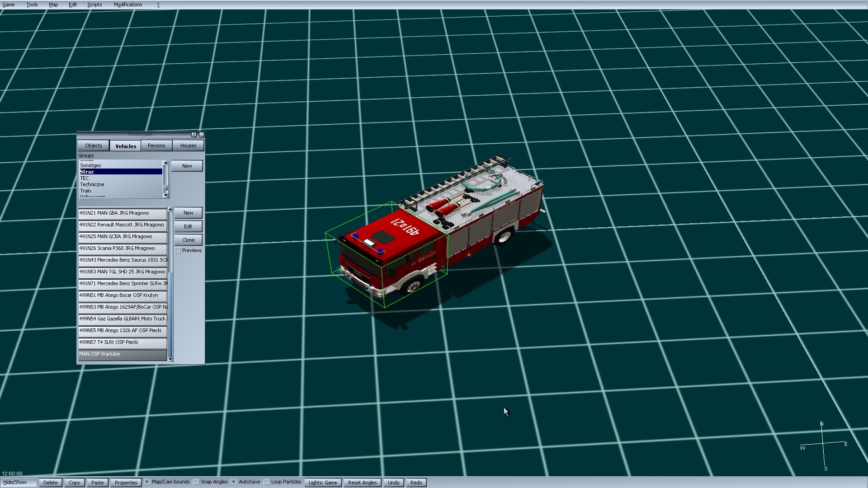Open the Game menu
The height and width of the screenshot is (488, 868).
coord(8,5)
